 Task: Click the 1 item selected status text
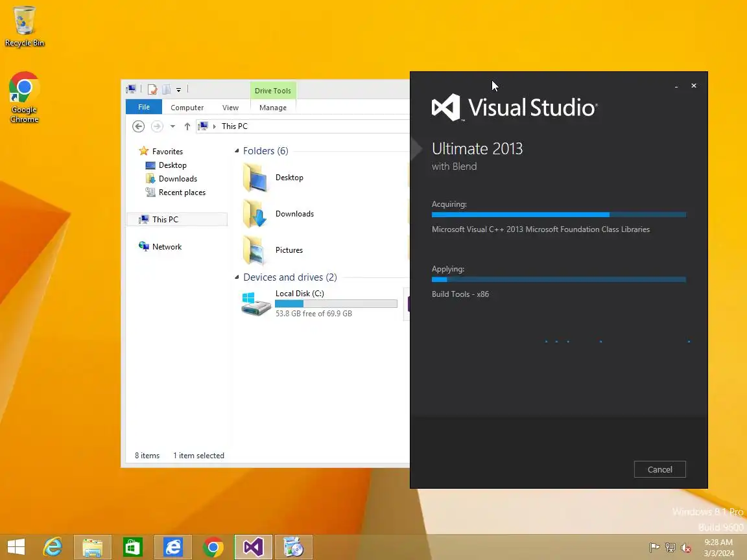198,456
